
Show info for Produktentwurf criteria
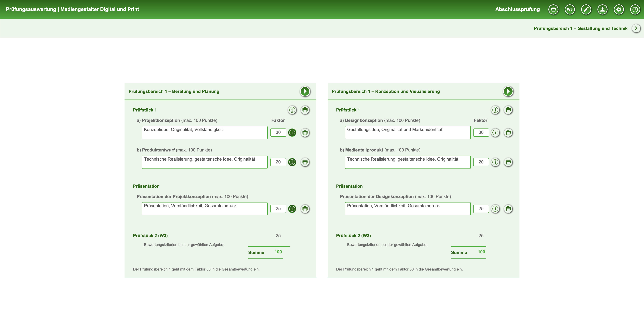pos(292,162)
